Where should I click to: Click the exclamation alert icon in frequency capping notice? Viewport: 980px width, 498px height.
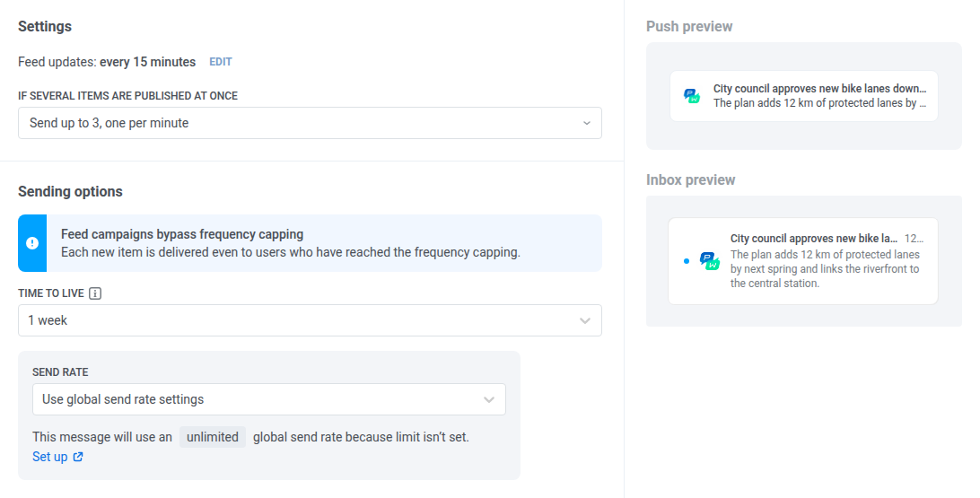[32, 243]
